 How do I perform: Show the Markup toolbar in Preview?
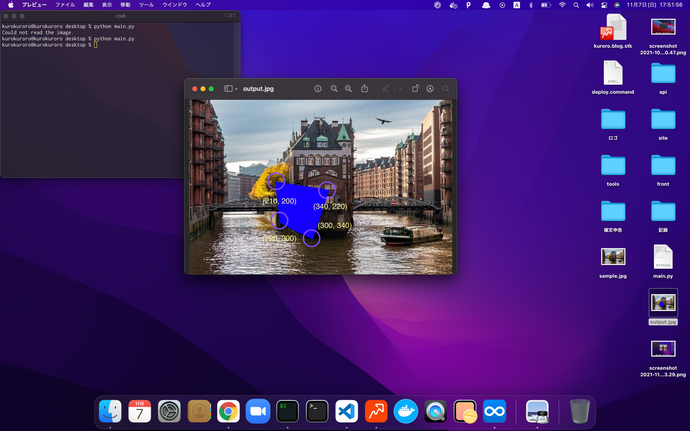[430, 88]
